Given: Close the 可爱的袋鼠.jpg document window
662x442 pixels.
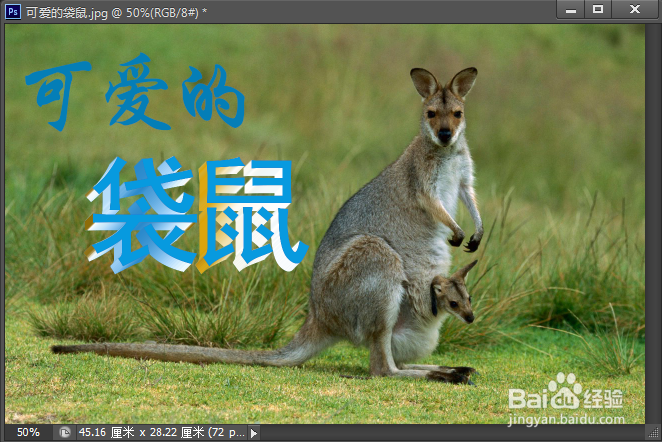Looking at the screenshot, I should (635, 9).
